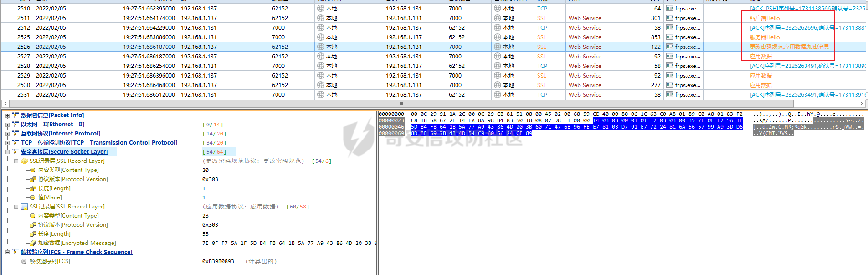Select the Protocol Version field under Content Type 23
The width and height of the screenshot is (868, 275).
point(73,225)
